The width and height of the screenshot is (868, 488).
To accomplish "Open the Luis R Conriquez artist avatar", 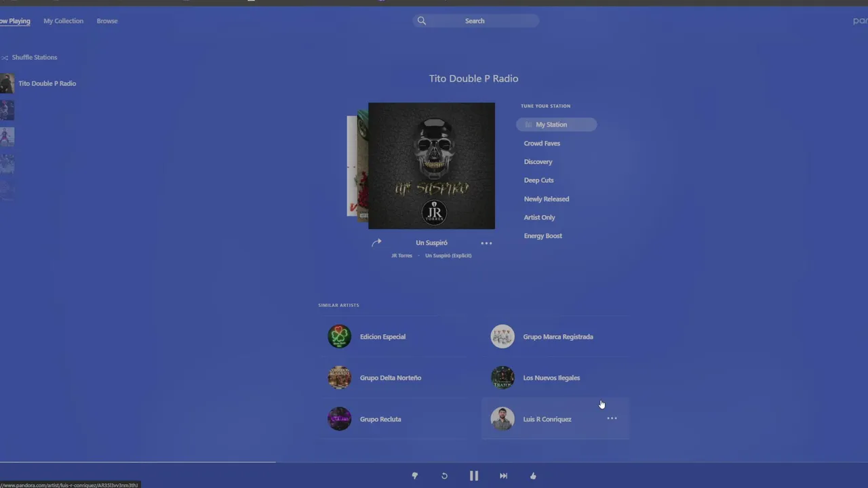I will pos(502,419).
